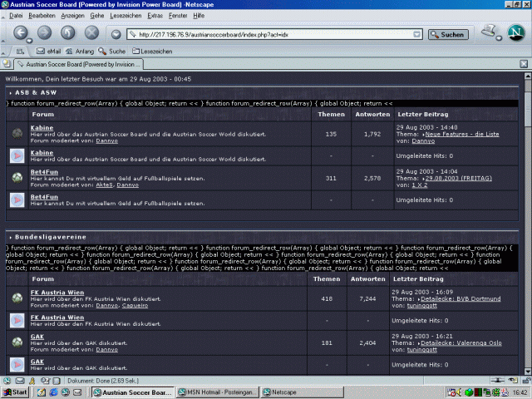Open the back-history dropdown beside Back button
The height and width of the screenshot is (399, 532).
(30, 41)
